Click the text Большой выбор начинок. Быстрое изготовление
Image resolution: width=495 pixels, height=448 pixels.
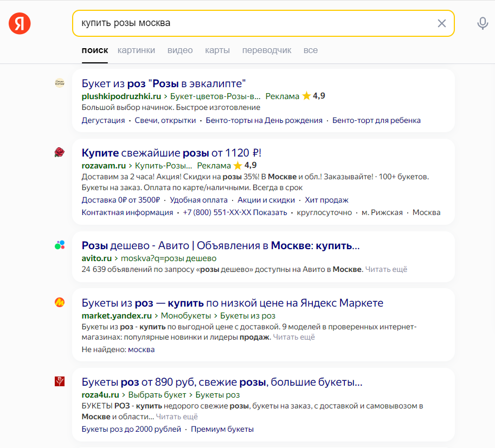171,108
